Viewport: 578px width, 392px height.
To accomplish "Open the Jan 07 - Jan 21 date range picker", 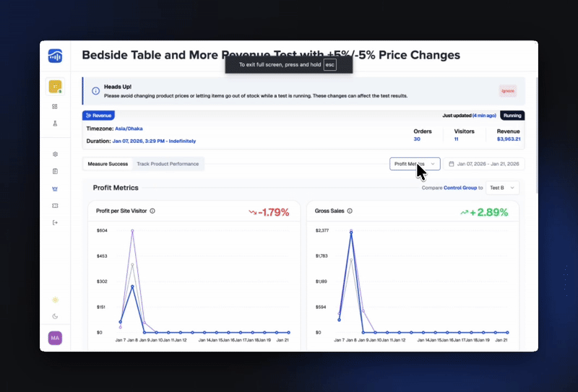I will click(x=484, y=164).
